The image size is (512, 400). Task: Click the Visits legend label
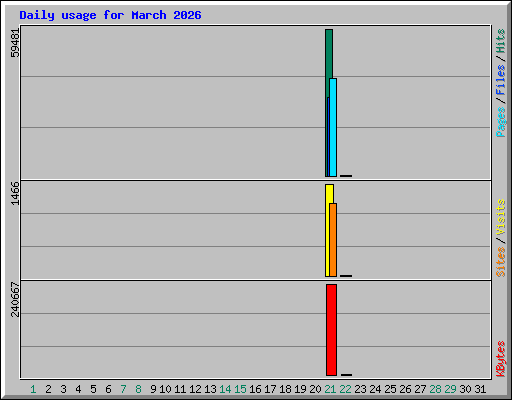tap(500, 217)
